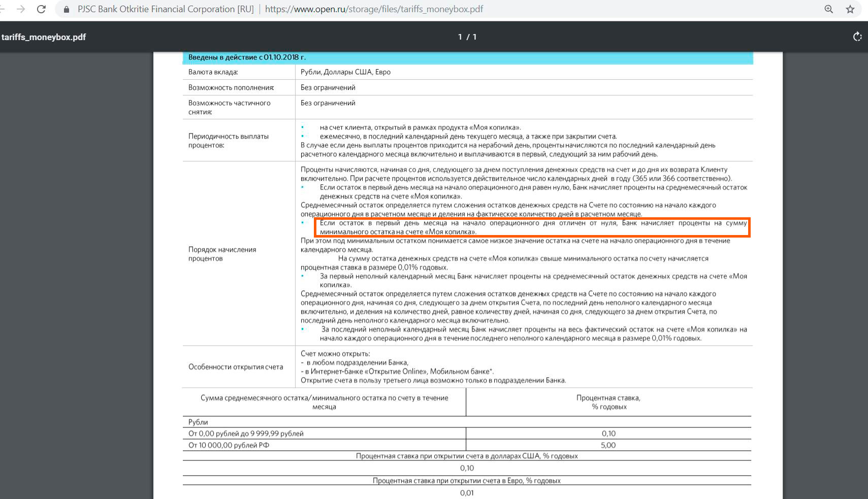Click the orange-highlighted paragraph about минимального остатка
Viewport: 868px width, 499px height.
click(x=532, y=227)
